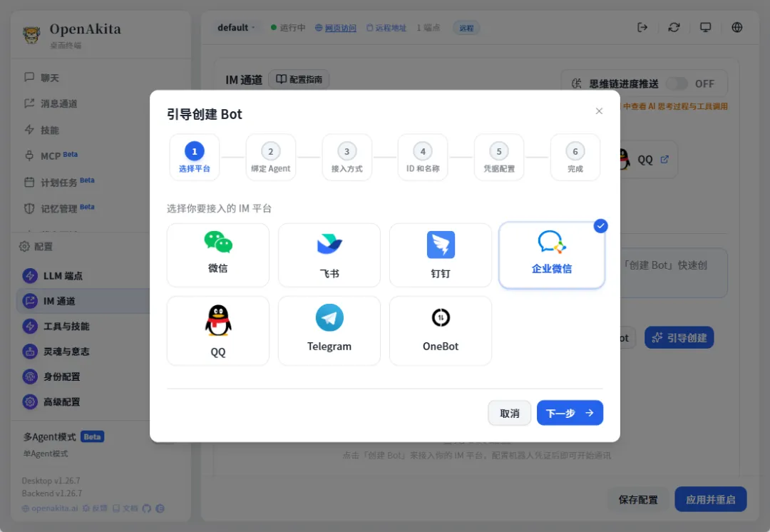Image resolution: width=770 pixels, height=532 pixels.
Task: Click the 下一步 button
Action: tap(570, 413)
